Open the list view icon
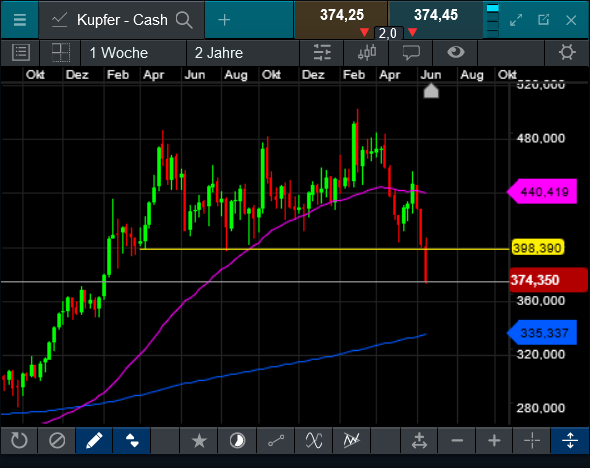The height and width of the screenshot is (468, 590). pyautogui.click(x=21, y=53)
